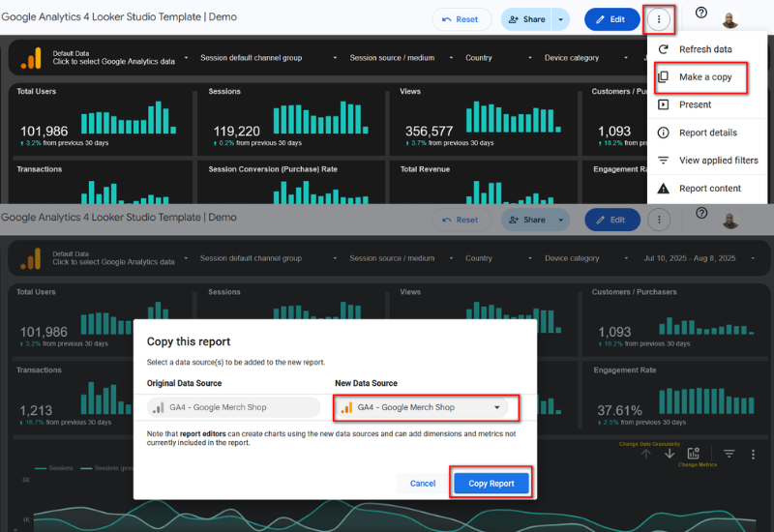
Task: Click the Copy this report dialog heading
Action: pyautogui.click(x=189, y=341)
